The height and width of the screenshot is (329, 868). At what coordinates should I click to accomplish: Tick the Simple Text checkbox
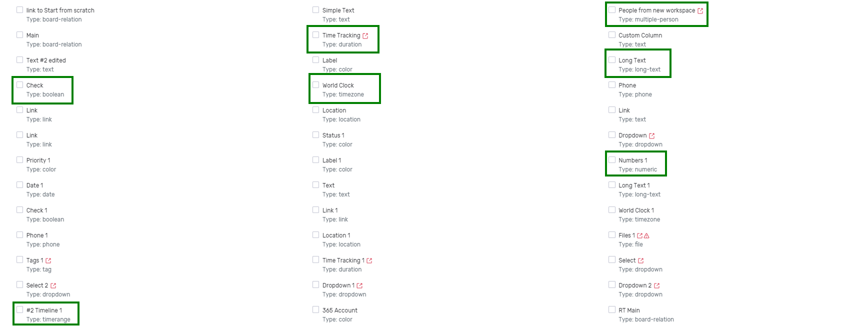pos(315,10)
